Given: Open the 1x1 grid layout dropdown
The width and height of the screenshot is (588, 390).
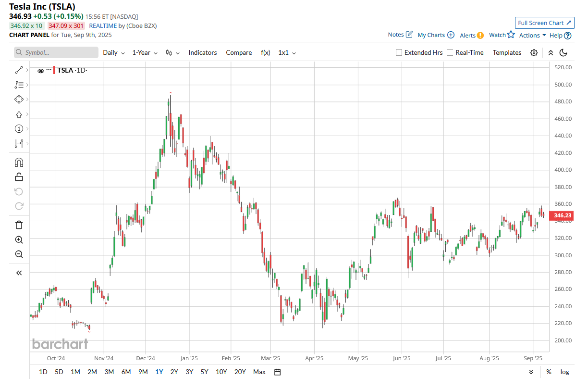Looking at the screenshot, I should pyautogui.click(x=287, y=52).
